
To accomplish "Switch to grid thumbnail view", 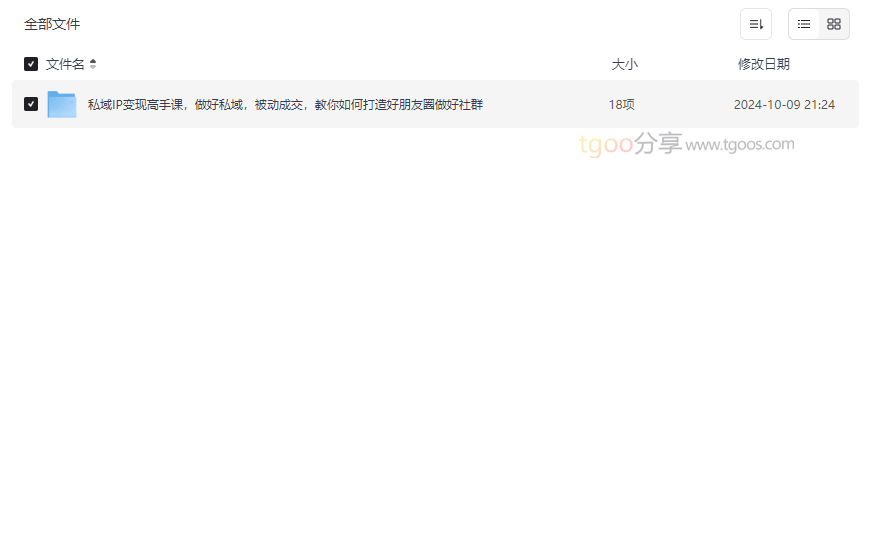I will 834,24.
